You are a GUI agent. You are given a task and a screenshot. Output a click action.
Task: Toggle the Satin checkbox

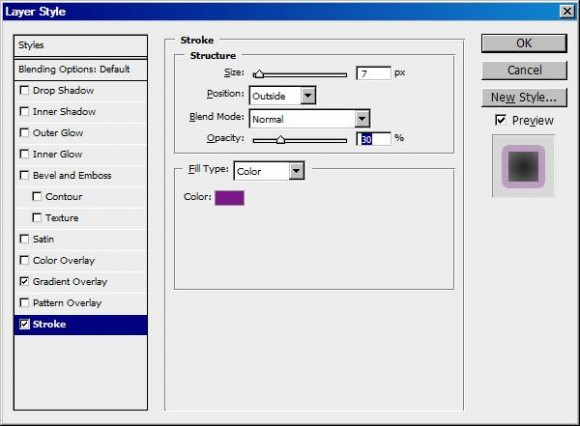(24, 239)
